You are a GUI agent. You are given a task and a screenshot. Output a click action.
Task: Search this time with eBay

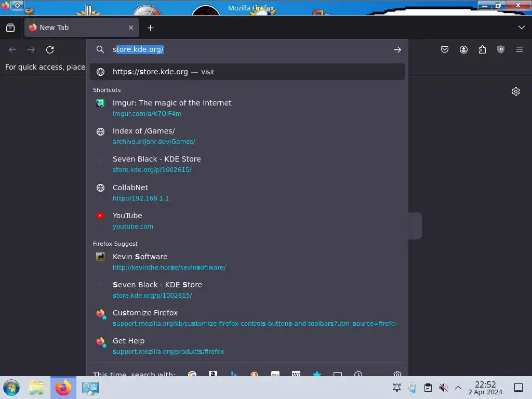[x=275, y=374]
